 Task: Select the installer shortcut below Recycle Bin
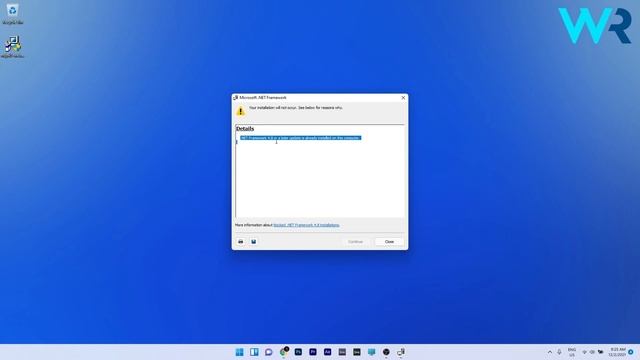click(x=13, y=47)
